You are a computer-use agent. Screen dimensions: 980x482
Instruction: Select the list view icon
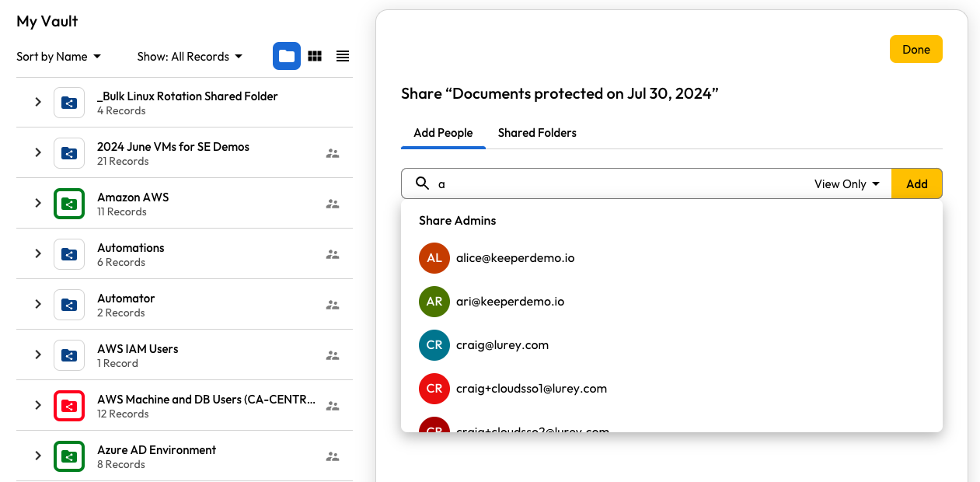[x=343, y=56]
